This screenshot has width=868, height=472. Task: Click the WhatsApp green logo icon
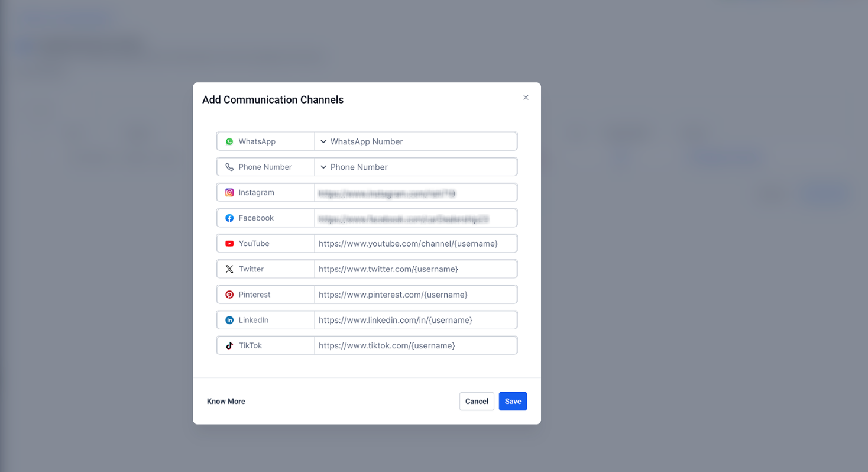click(229, 141)
